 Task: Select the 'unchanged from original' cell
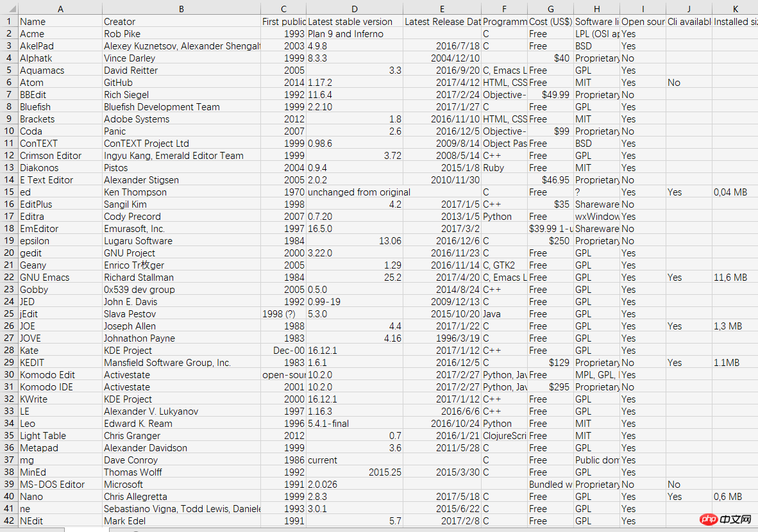[355, 192]
